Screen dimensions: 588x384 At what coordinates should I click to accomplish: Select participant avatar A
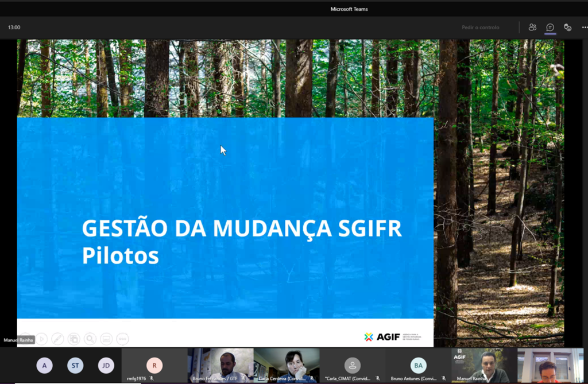click(44, 366)
